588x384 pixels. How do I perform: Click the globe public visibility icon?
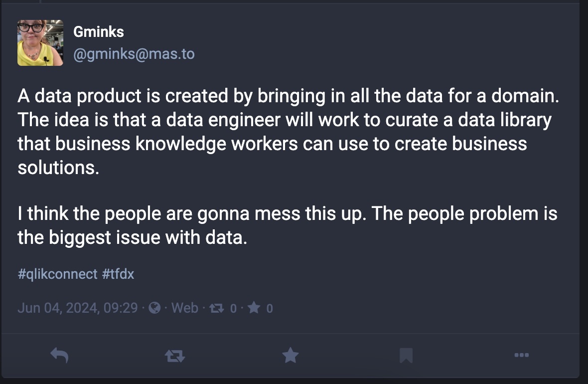[154, 308]
